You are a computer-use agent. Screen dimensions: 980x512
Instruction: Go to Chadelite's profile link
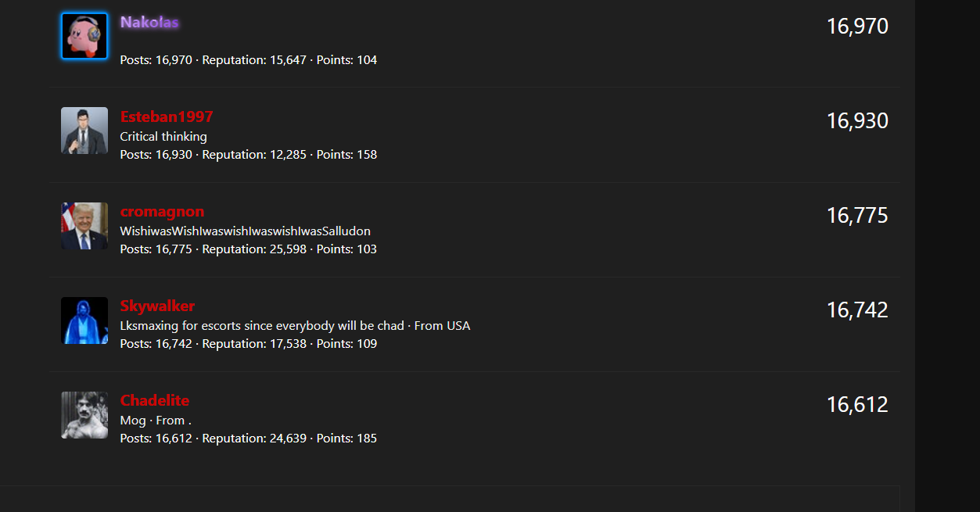click(155, 400)
